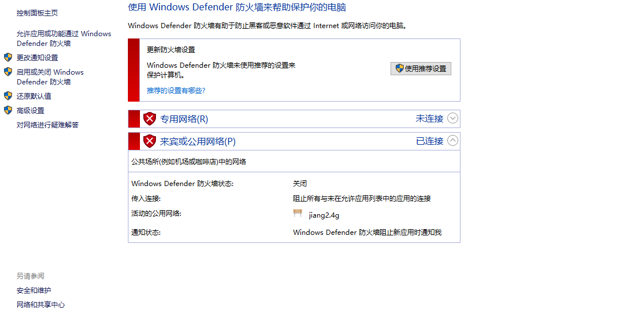
Task: Open 允许应用或功能通过 Windows Defender 防火墙
Action: pyautogui.click(x=64, y=38)
